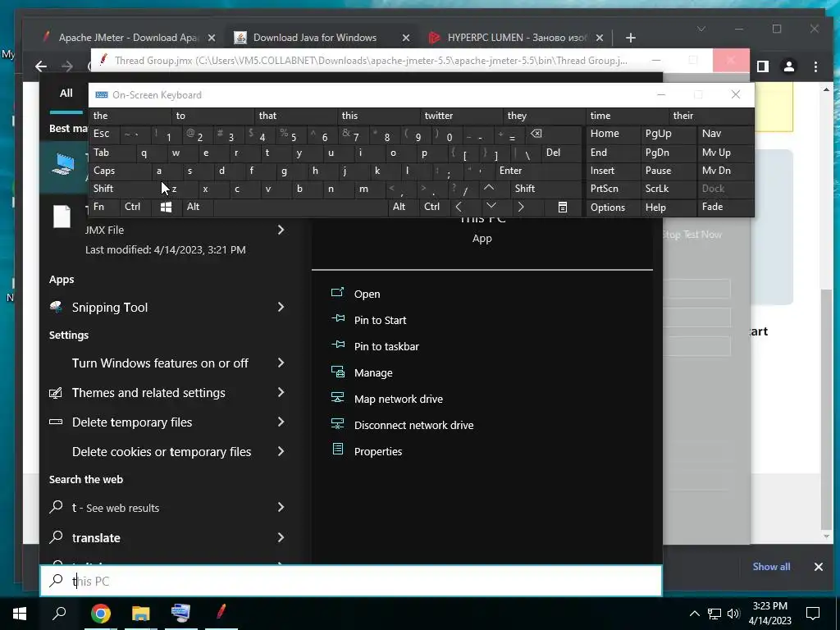Expand Delete temporary files arrow
840x630 pixels.
[281, 422]
